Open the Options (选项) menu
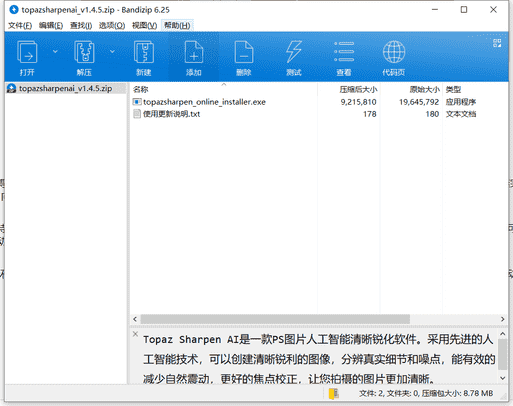Image resolution: width=513 pixels, height=406 pixels. [x=112, y=26]
